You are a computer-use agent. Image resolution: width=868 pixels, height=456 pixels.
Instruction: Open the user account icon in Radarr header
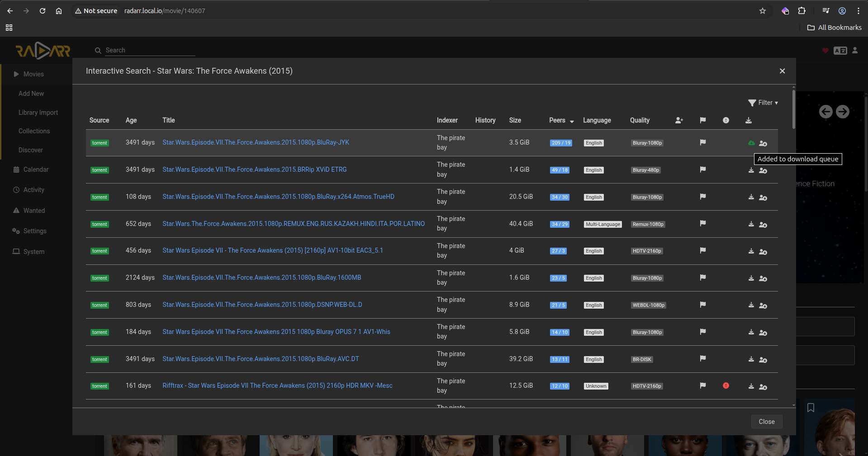(855, 50)
